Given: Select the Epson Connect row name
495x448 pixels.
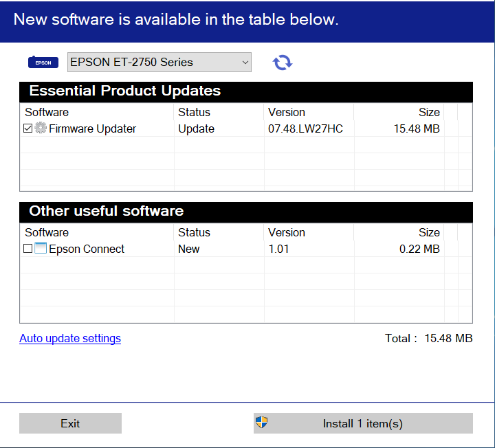Looking at the screenshot, I should (x=87, y=249).
